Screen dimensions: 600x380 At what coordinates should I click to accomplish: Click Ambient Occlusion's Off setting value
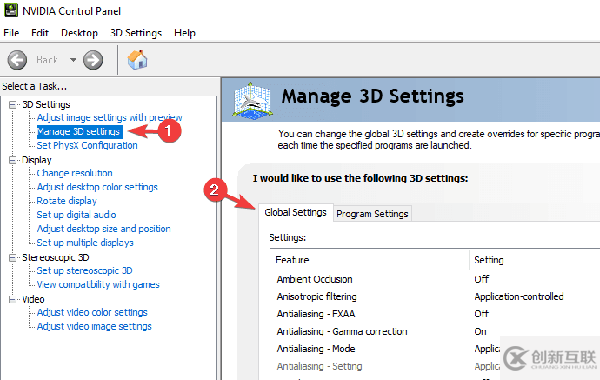tap(481, 279)
